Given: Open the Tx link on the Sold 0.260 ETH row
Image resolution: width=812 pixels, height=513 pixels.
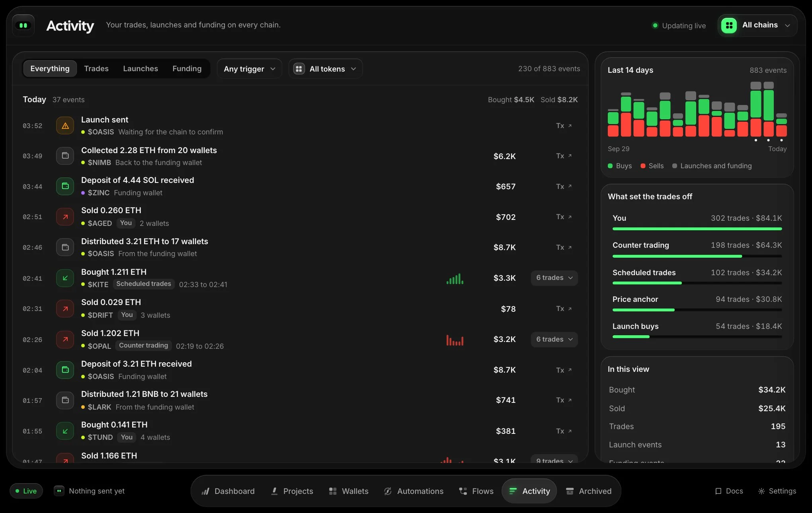Looking at the screenshot, I should 564,217.
